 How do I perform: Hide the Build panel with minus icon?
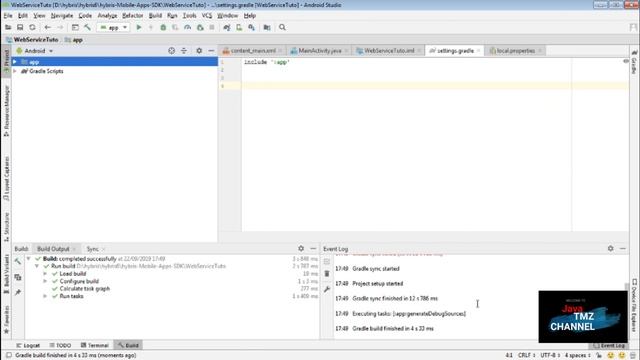tap(313, 248)
